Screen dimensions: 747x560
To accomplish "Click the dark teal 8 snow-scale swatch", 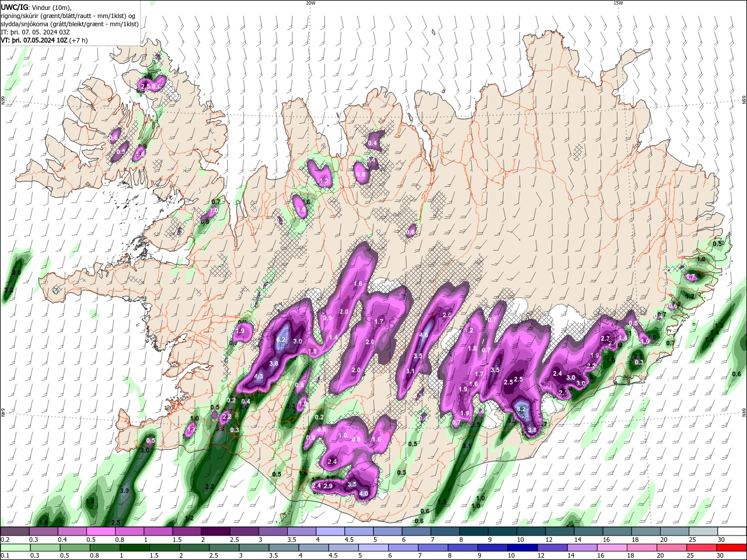I will [x=474, y=531].
